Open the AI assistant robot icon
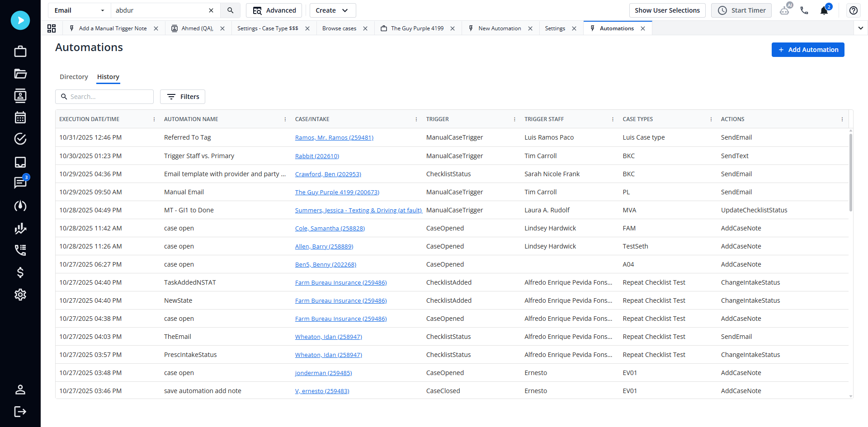 785,10
